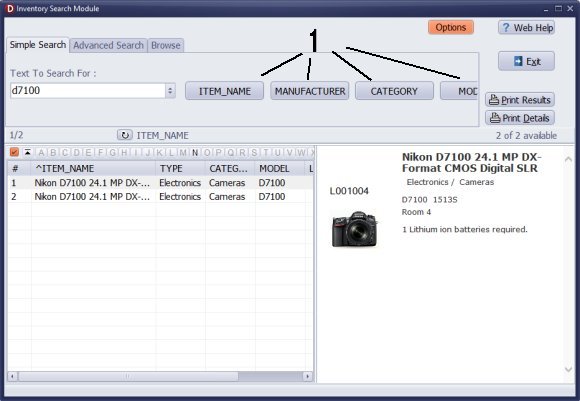Screen dimensions: 580x401
Task: Filter list by letter M
Action: pos(183,152)
